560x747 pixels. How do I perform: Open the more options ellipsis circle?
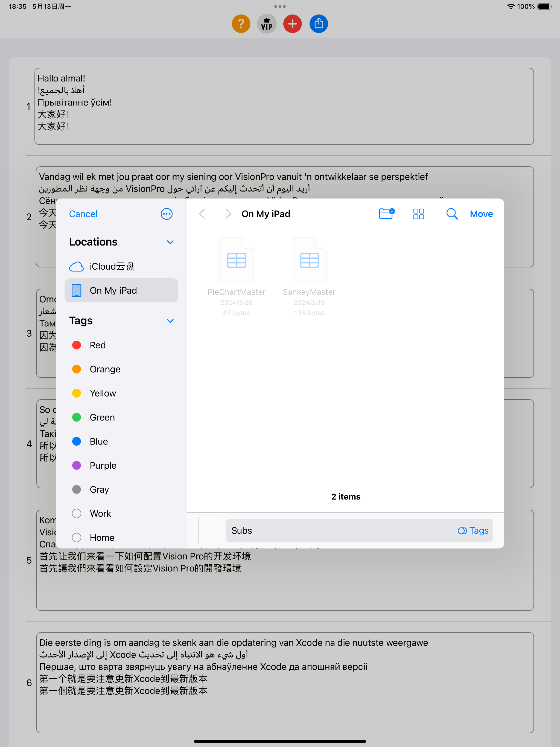167,214
